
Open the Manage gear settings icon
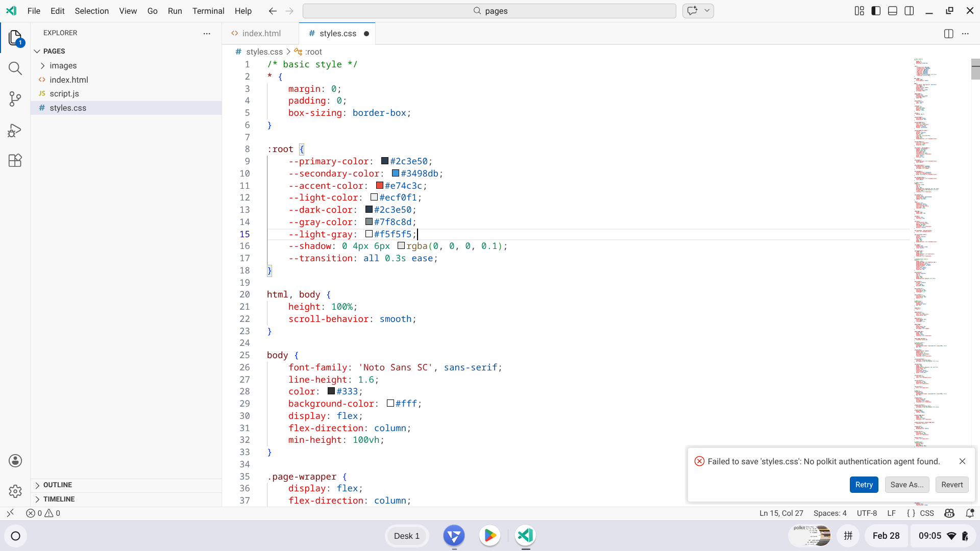point(15,491)
